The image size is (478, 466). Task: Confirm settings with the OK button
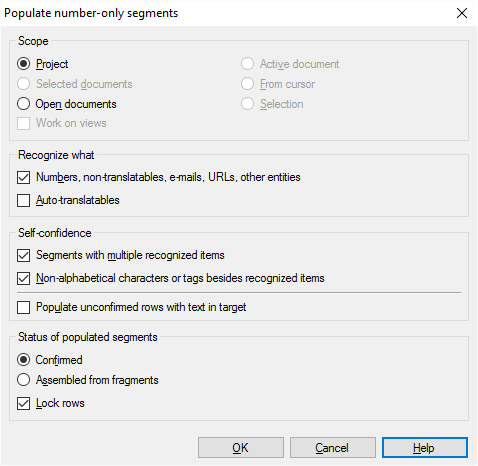(x=241, y=448)
